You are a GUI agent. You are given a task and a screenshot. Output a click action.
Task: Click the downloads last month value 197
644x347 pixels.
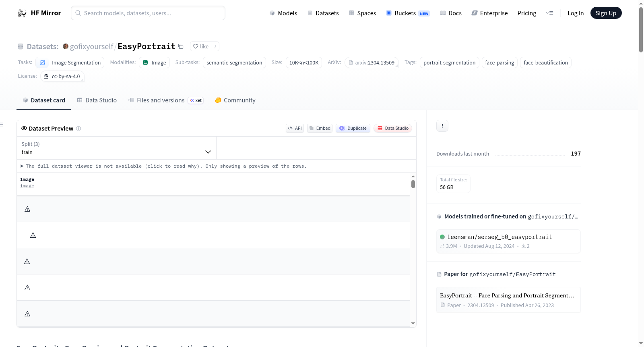pyautogui.click(x=576, y=154)
